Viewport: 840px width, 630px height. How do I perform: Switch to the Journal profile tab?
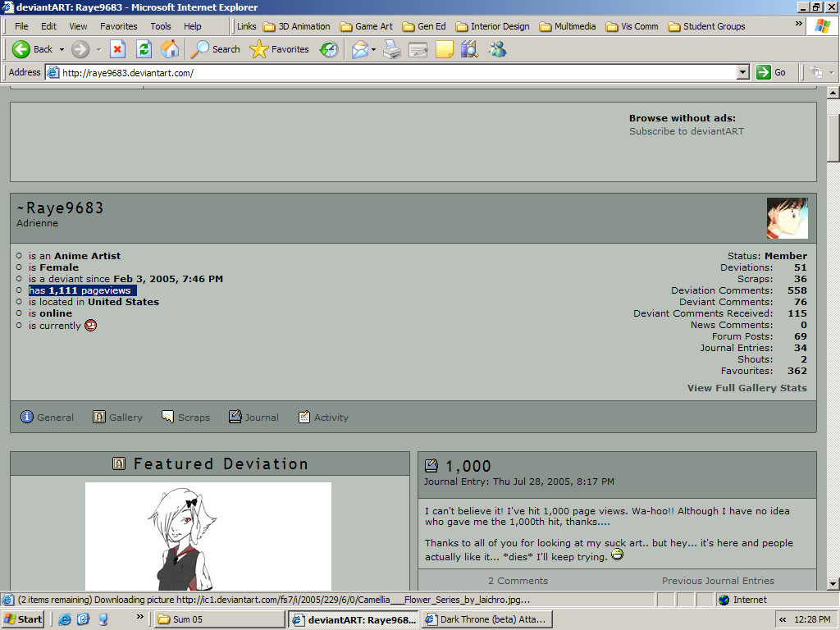254,417
